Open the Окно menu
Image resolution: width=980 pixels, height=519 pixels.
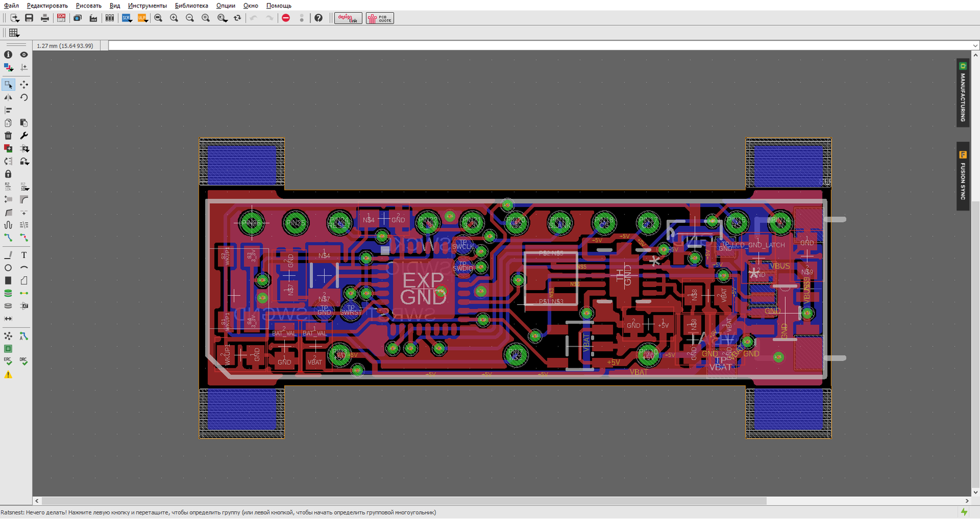[251, 6]
